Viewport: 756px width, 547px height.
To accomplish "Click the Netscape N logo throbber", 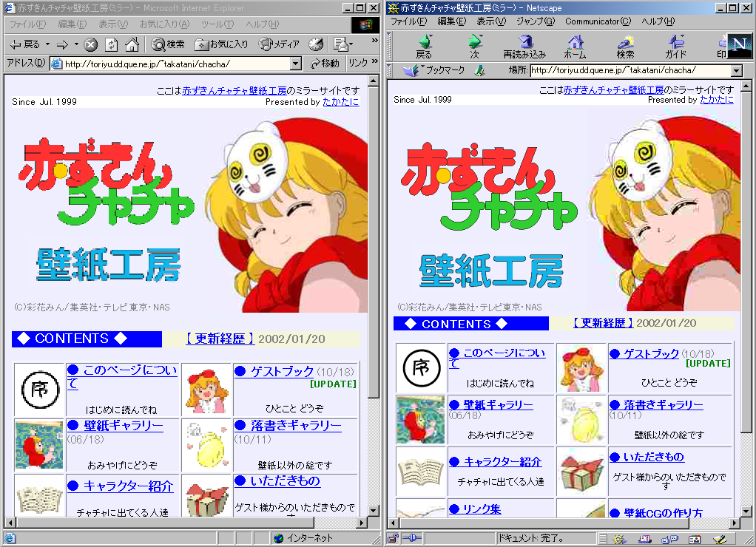I will pos(739,46).
